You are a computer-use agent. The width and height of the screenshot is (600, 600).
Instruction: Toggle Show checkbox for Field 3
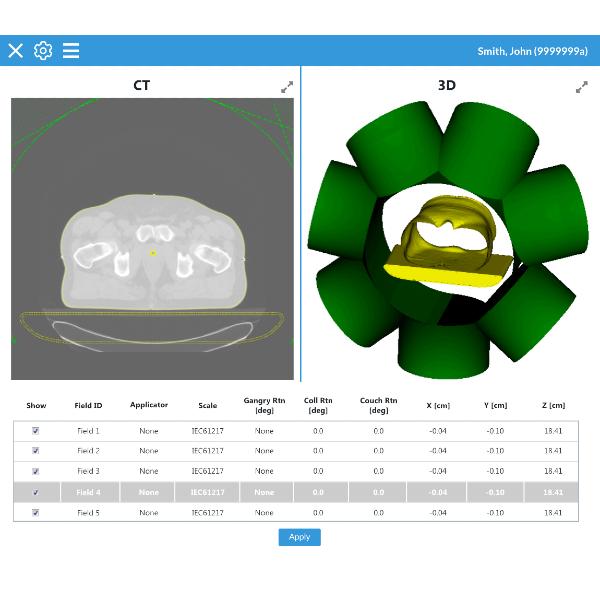(x=36, y=471)
